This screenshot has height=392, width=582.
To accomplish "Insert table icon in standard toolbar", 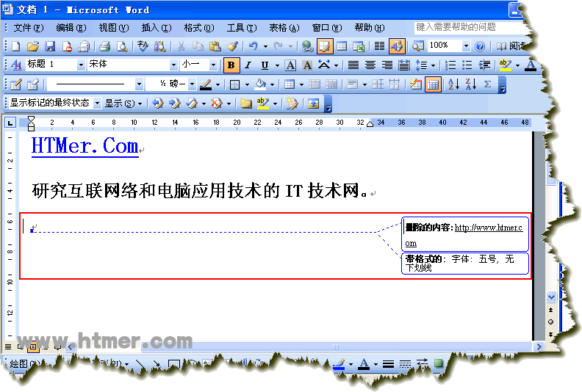I will (x=342, y=46).
